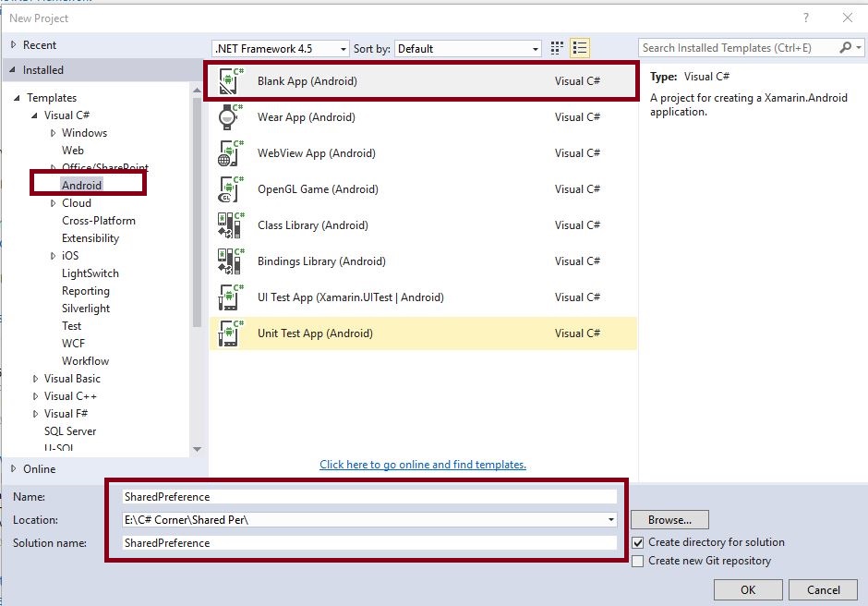This screenshot has height=606, width=868.
Task: Select SQL Server template category
Action: (x=70, y=431)
